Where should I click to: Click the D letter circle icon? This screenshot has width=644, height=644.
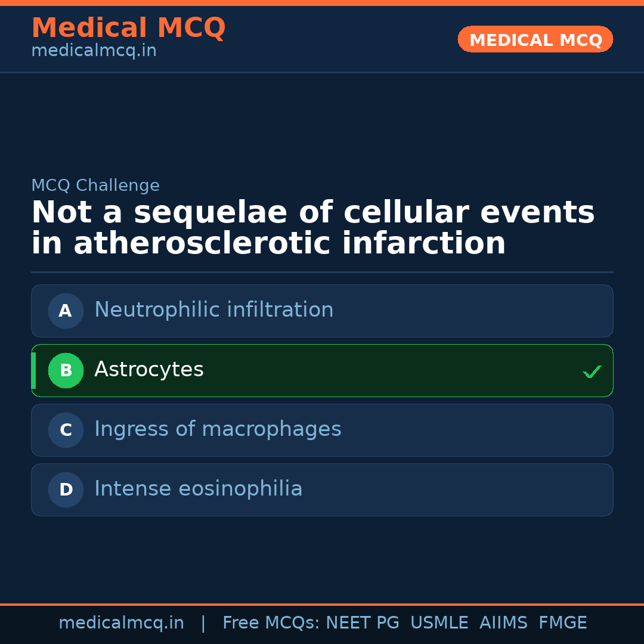pyautogui.click(x=66, y=490)
